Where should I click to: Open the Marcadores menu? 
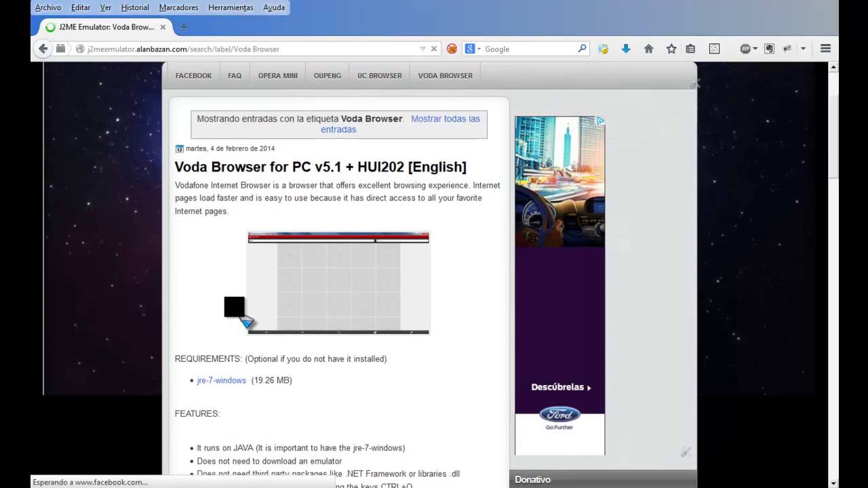178,7
